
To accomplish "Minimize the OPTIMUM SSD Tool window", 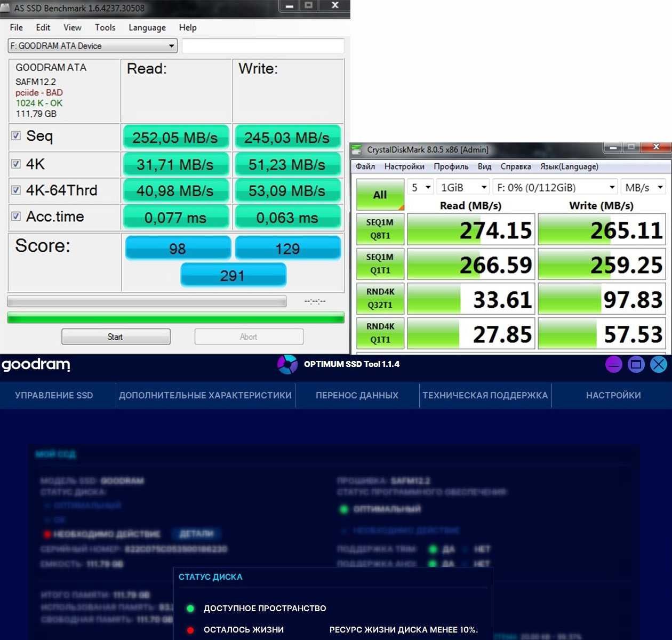I will 614,364.
